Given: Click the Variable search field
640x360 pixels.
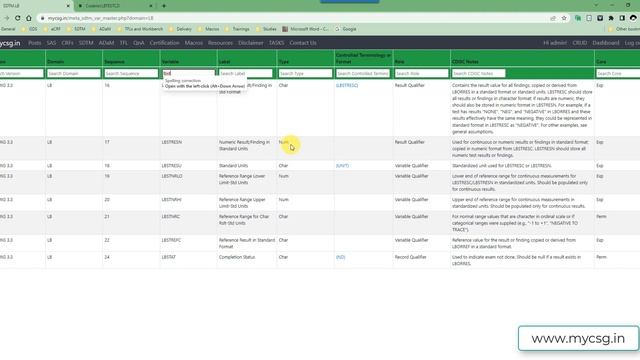Looking at the screenshot, I should click(x=189, y=73).
